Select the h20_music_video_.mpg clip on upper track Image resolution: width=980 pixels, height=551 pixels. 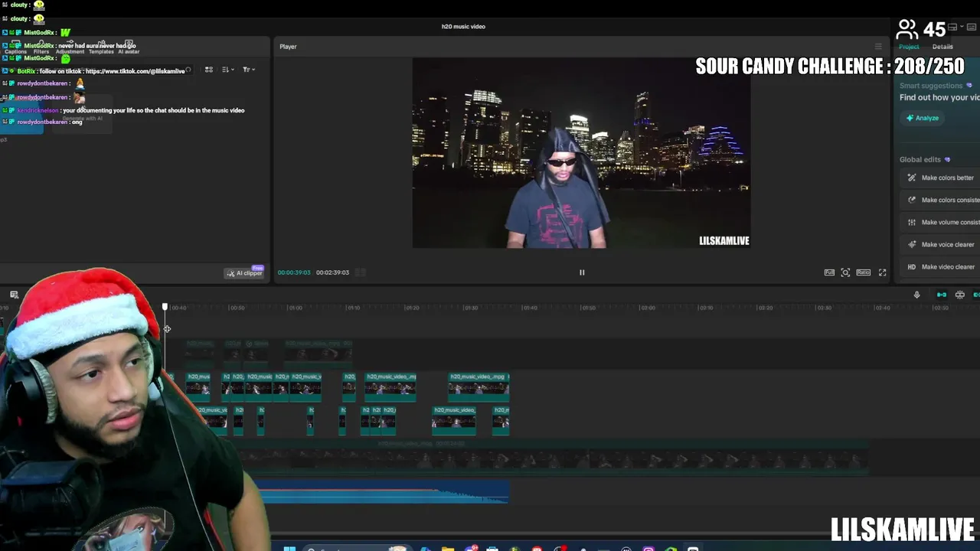point(479,386)
